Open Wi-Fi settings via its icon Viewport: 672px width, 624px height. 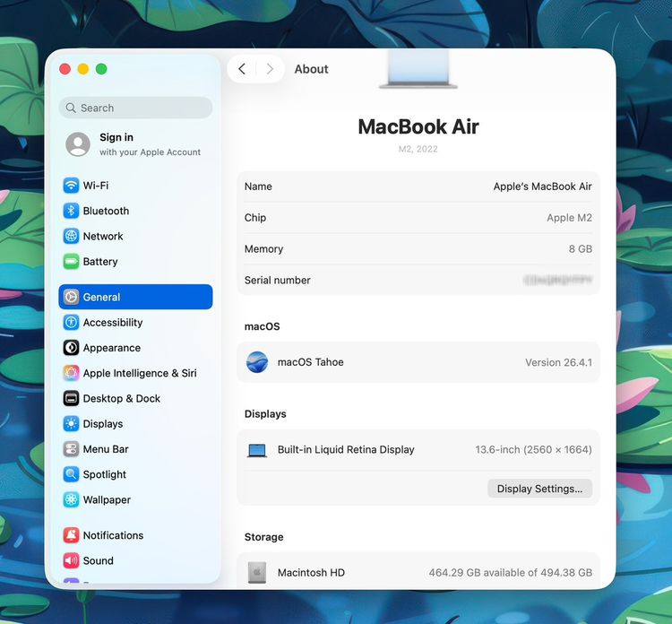[71, 186]
